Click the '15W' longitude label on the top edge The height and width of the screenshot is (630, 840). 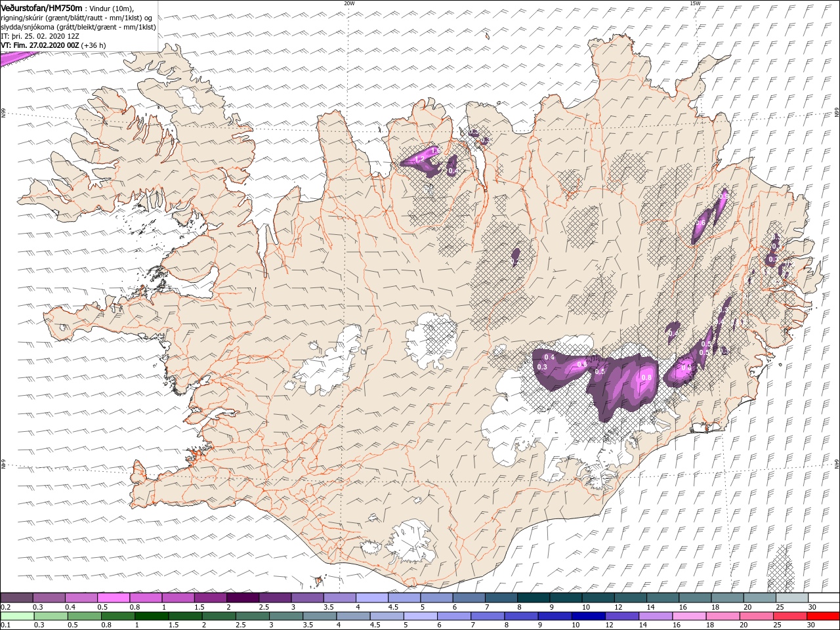pyautogui.click(x=695, y=3)
